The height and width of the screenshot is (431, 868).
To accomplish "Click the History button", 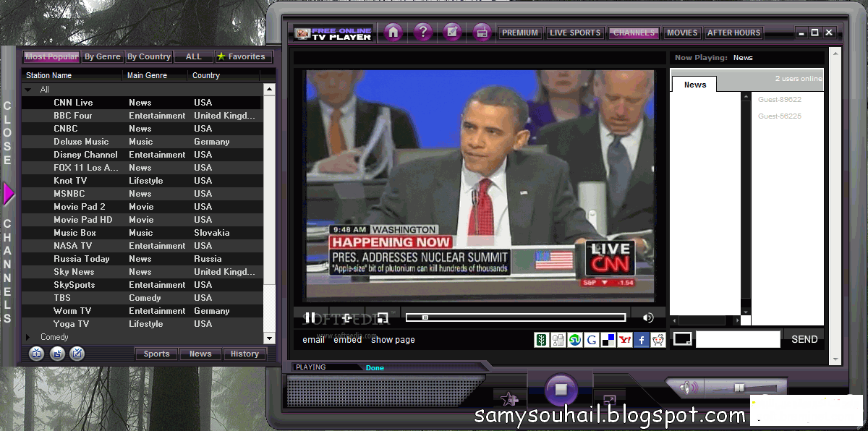I will [244, 354].
